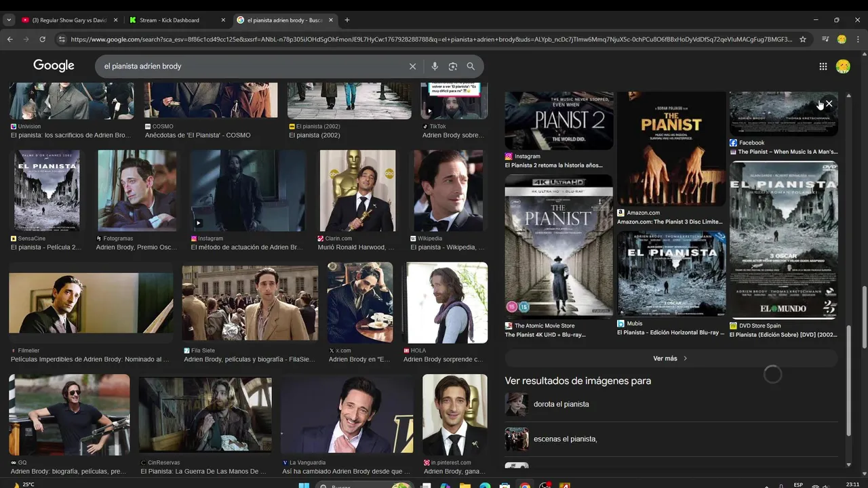Click The Atomic Movie Store source label
This screenshot has width=868, height=488.
pyautogui.click(x=545, y=326)
